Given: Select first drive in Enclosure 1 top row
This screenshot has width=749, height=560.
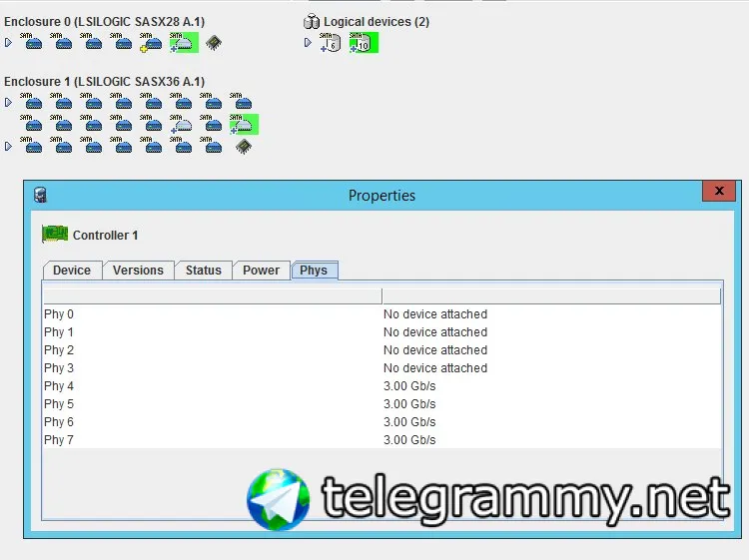Looking at the screenshot, I should [31, 101].
